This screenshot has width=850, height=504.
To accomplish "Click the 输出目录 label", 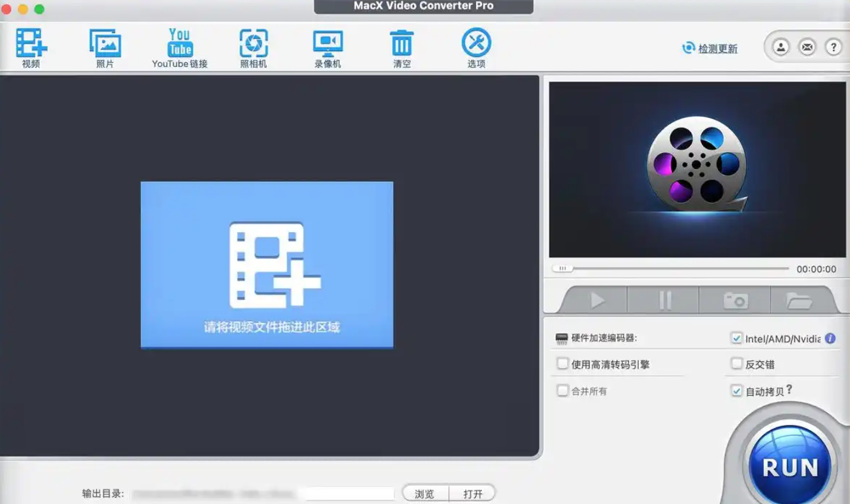I will coord(103,493).
